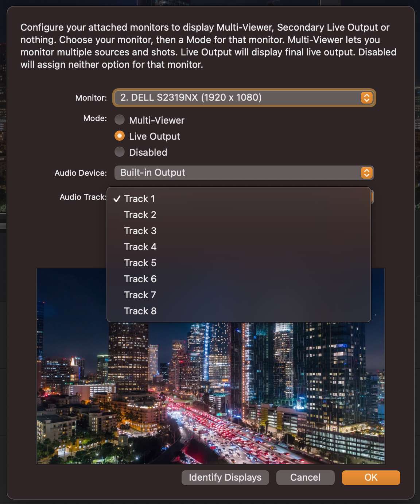The image size is (420, 504).
Task: Open the Monitor DELL S2319NX dropdown
Action: click(x=244, y=98)
